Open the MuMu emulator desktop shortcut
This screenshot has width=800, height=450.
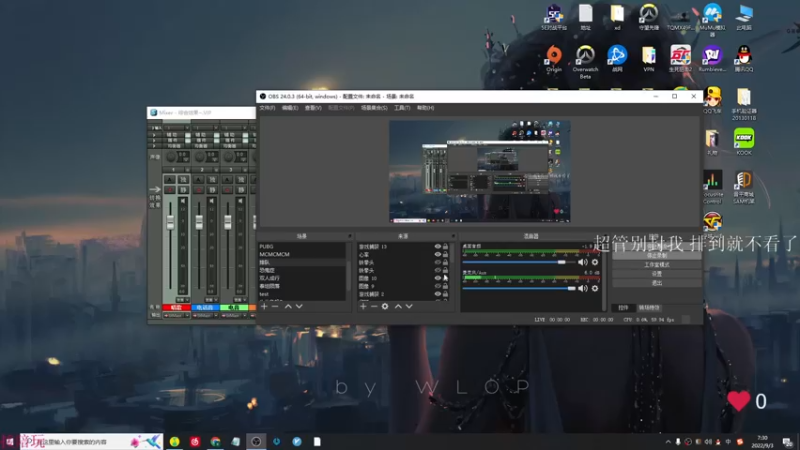pyautogui.click(x=712, y=19)
